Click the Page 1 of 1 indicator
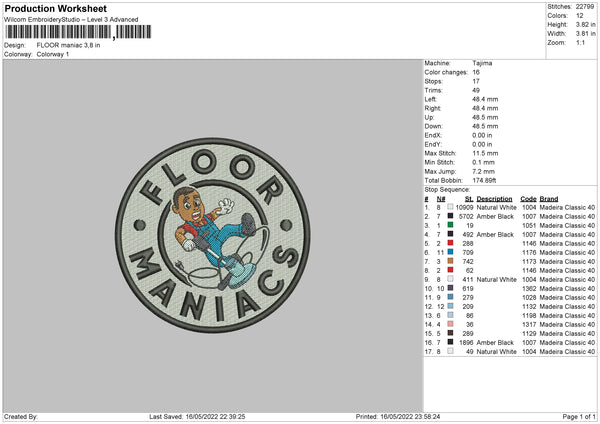The height and width of the screenshot is (424, 600). (x=579, y=417)
